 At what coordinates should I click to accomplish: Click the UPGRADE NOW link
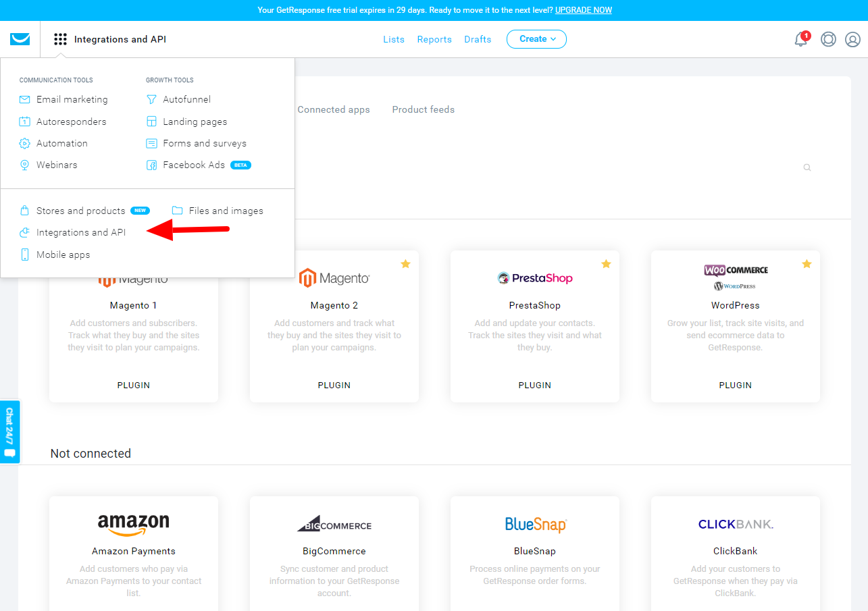(x=584, y=10)
